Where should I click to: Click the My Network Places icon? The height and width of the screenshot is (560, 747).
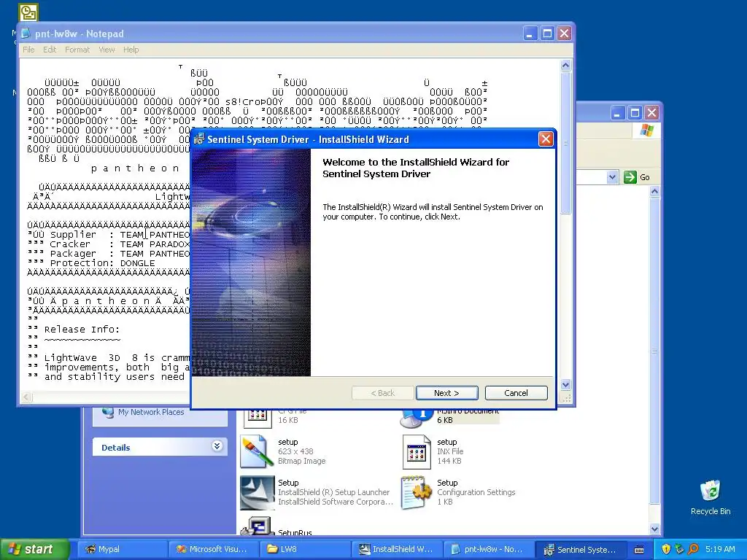coord(108,412)
